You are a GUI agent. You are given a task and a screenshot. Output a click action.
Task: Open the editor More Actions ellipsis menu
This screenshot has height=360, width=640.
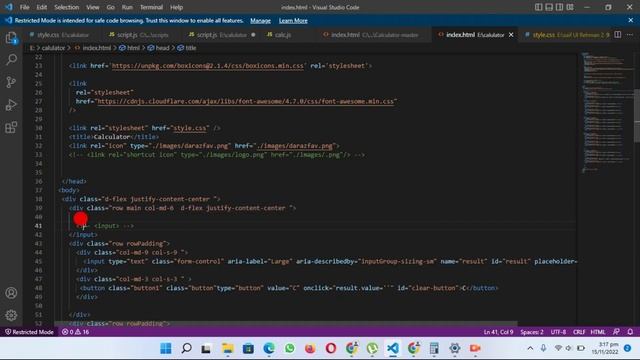tap(630, 35)
